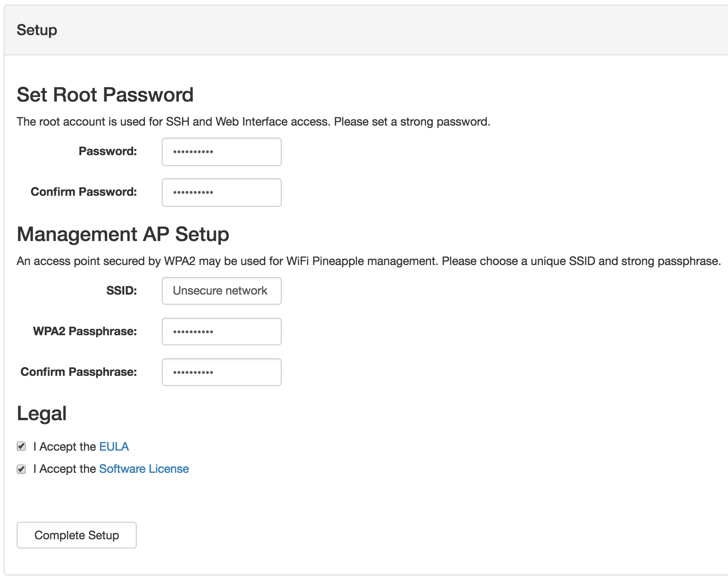Toggle the Software License acceptance checkbox

[x=21, y=469]
